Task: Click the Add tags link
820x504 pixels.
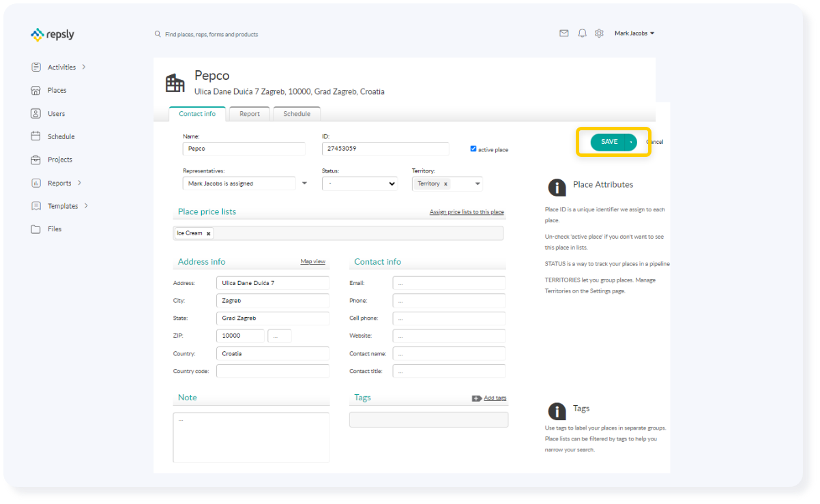Action: coord(495,398)
